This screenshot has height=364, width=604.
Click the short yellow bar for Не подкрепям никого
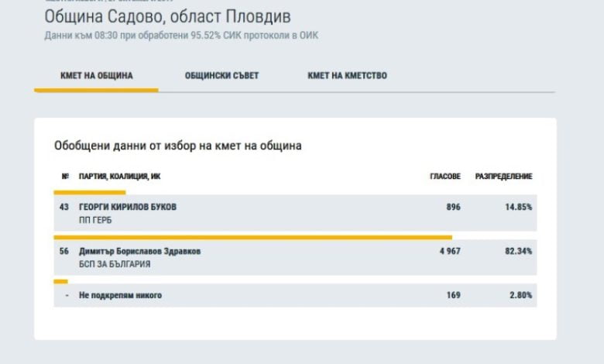(60, 282)
